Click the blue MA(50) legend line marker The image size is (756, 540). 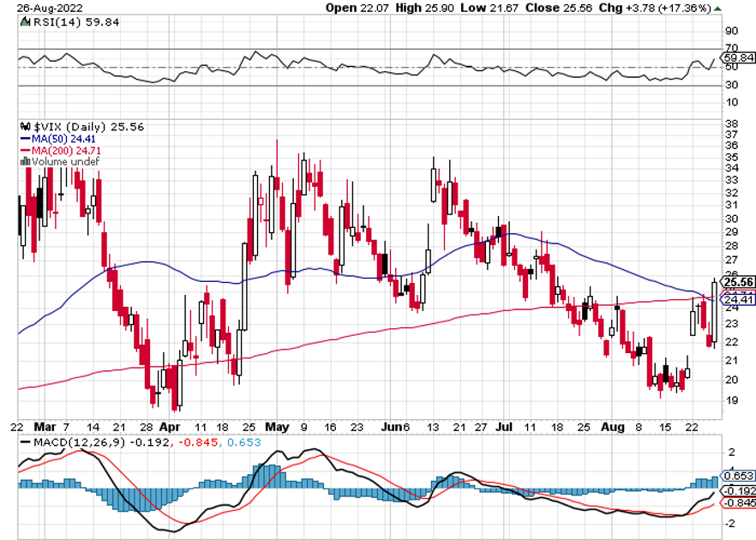click(23, 138)
